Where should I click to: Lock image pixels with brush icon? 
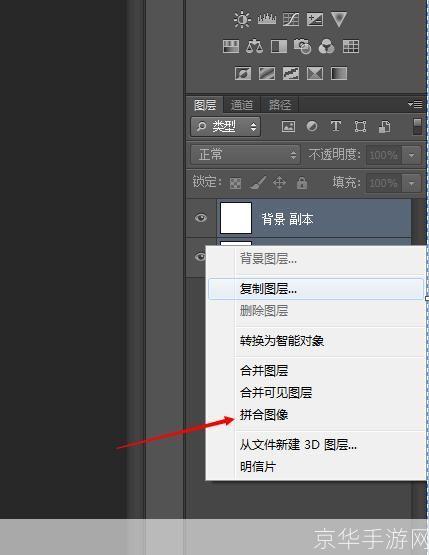[258, 183]
